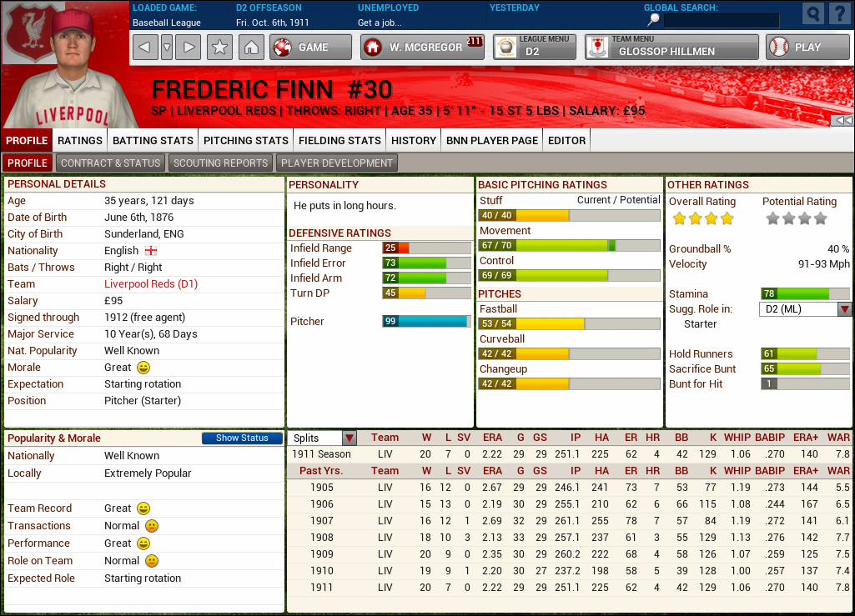Collapse the player header with the double-arrow chevron

[x=845, y=119]
